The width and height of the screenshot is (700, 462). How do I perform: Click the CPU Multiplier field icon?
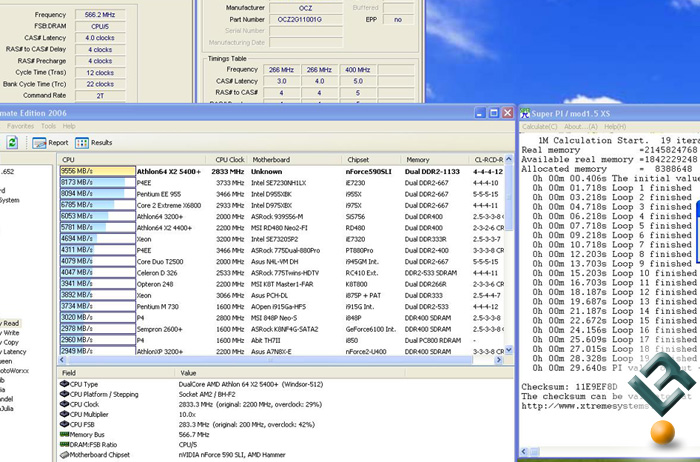[x=64, y=414]
